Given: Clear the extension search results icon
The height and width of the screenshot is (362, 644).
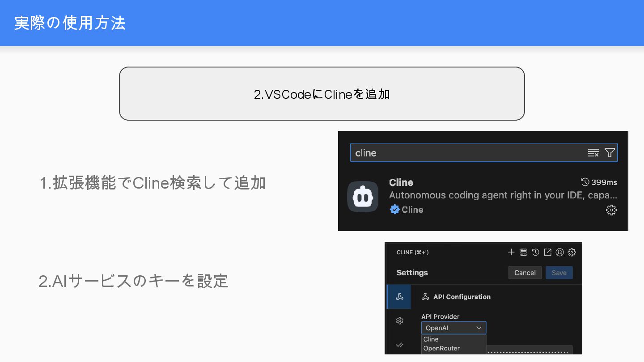Looking at the screenshot, I should pos(593,153).
